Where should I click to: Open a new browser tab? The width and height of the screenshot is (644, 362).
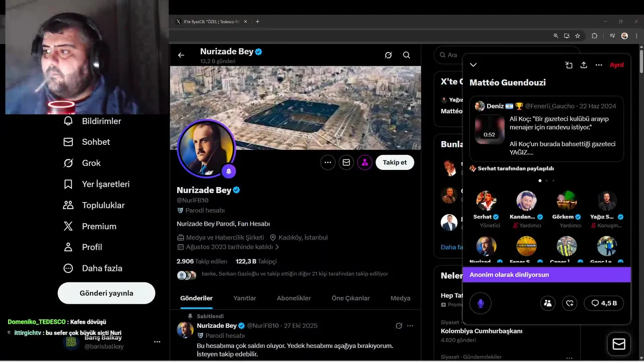coord(257,22)
